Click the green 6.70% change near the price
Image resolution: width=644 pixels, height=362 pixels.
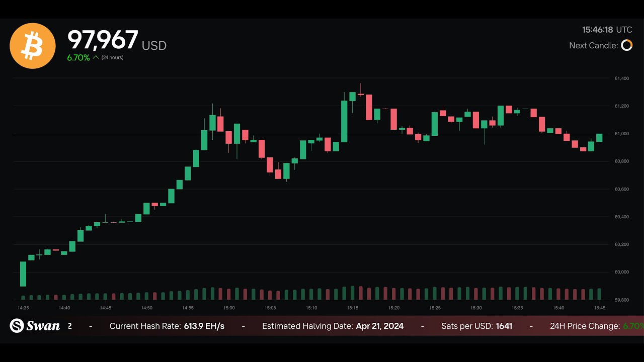coord(78,58)
